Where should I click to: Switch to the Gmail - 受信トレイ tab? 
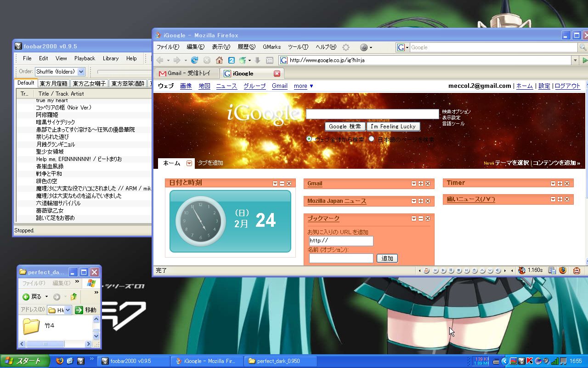[187, 74]
